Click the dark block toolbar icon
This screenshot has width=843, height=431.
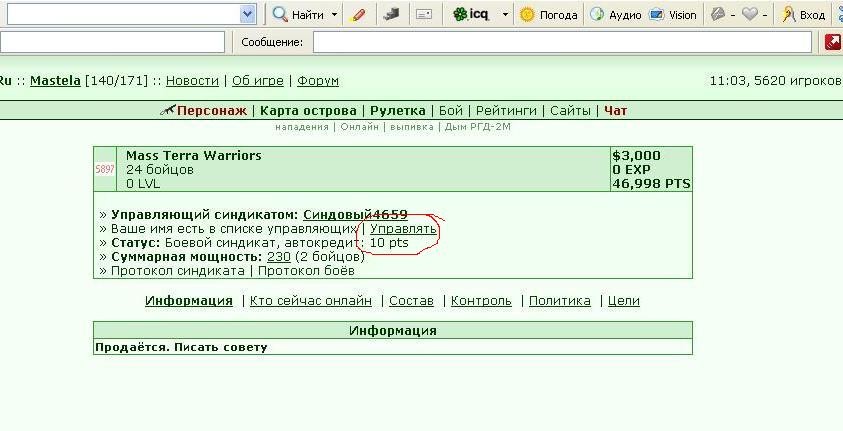391,15
